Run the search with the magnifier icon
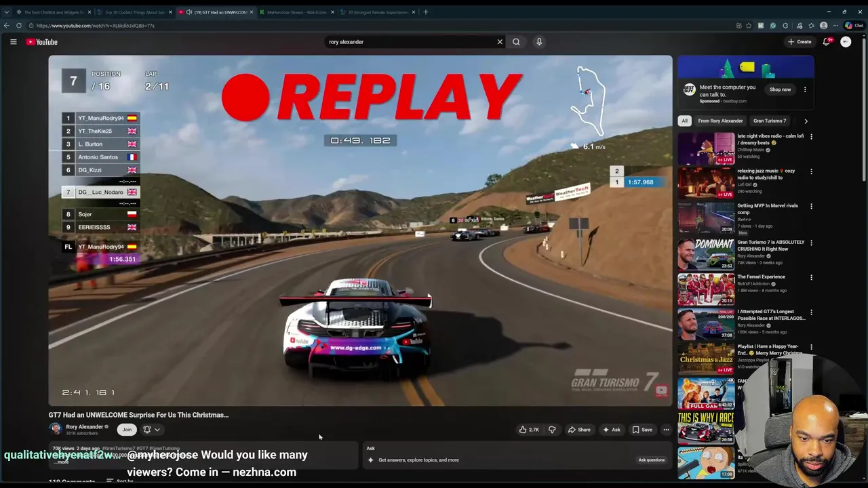 click(516, 42)
